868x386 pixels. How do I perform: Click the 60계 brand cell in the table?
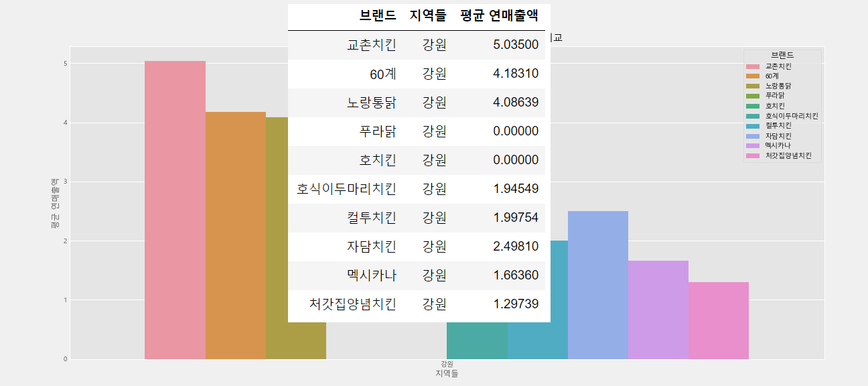point(383,74)
